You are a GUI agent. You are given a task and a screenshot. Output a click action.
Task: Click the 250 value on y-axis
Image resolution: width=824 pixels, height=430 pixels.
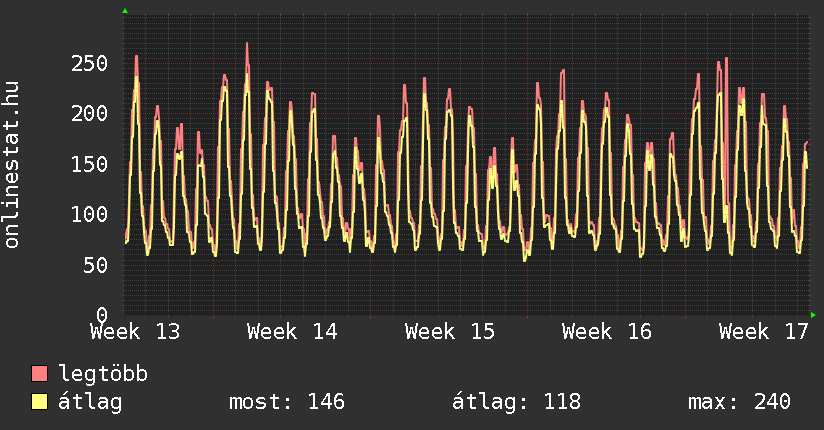tap(90, 64)
